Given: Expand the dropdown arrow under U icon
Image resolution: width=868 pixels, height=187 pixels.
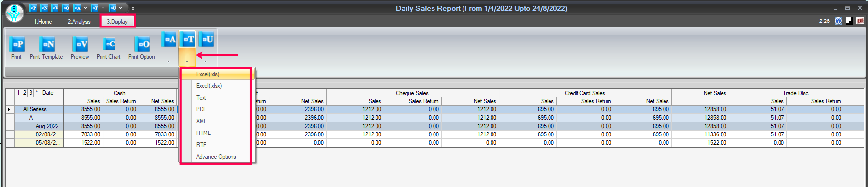Looking at the screenshot, I should [205, 62].
